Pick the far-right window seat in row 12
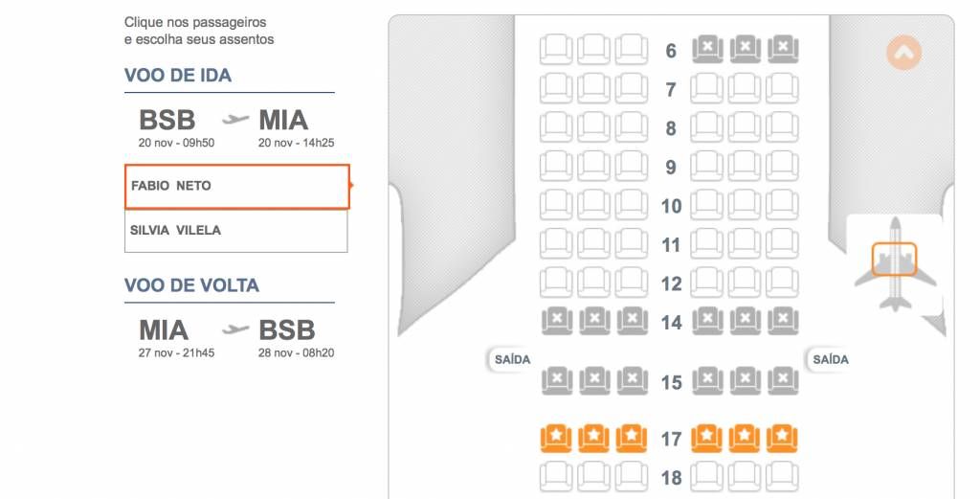 783,283
